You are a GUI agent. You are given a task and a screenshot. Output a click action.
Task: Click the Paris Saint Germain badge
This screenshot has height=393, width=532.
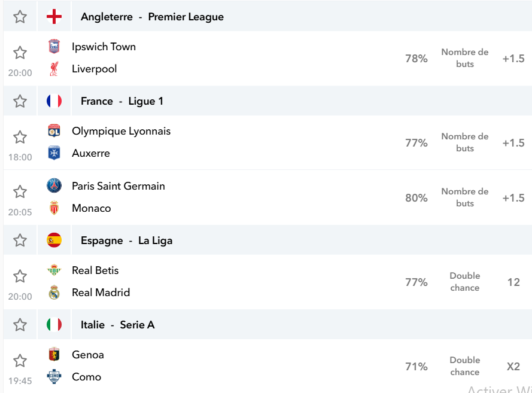pos(54,186)
